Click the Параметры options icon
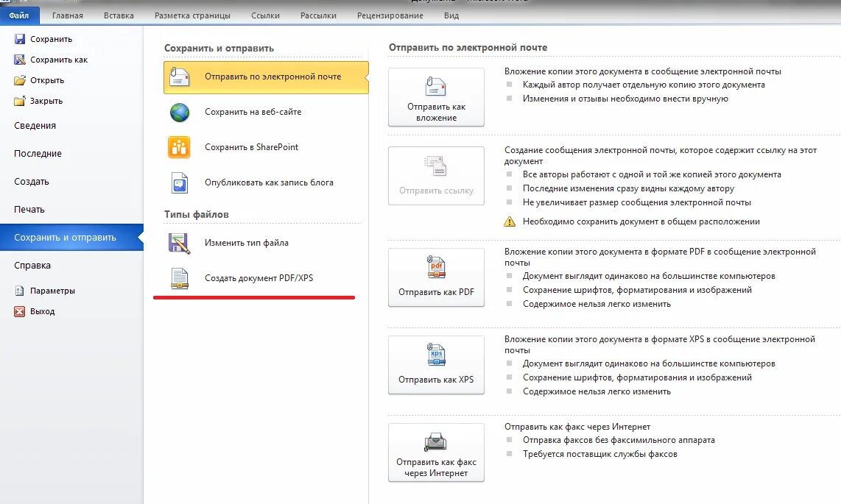The width and height of the screenshot is (841, 504). tap(20, 291)
